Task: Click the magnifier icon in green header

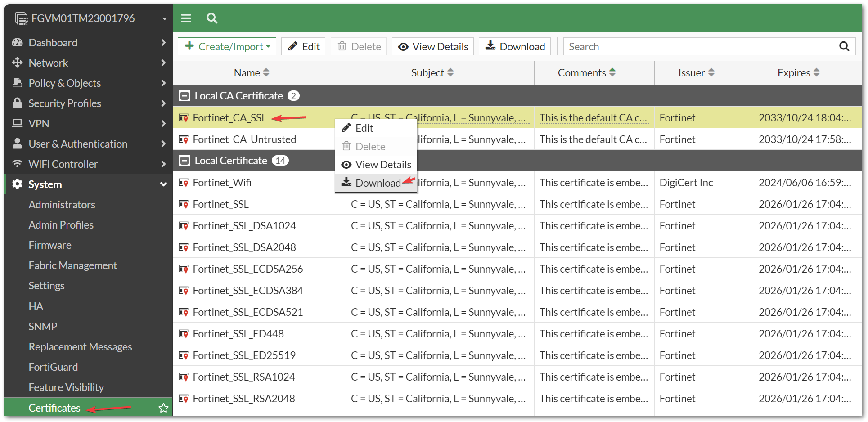Action: click(212, 18)
